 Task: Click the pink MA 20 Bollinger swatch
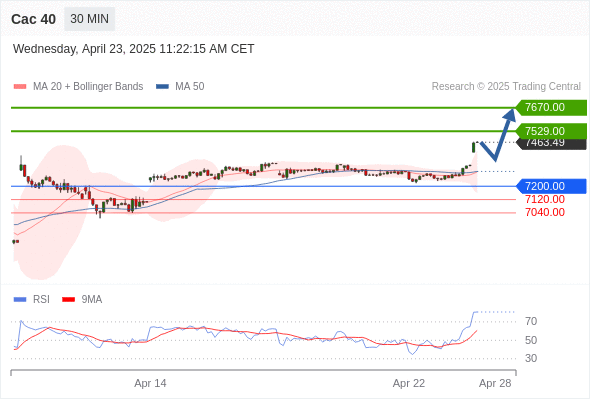[20, 87]
